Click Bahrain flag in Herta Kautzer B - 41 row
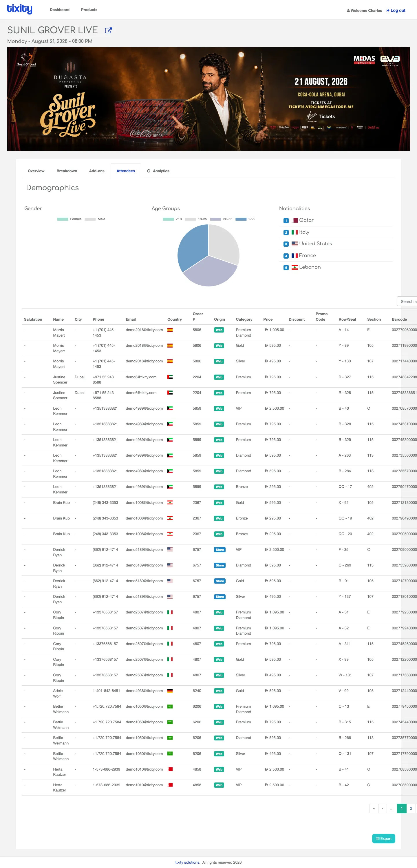The image size is (417, 868). (x=170, y=769)
